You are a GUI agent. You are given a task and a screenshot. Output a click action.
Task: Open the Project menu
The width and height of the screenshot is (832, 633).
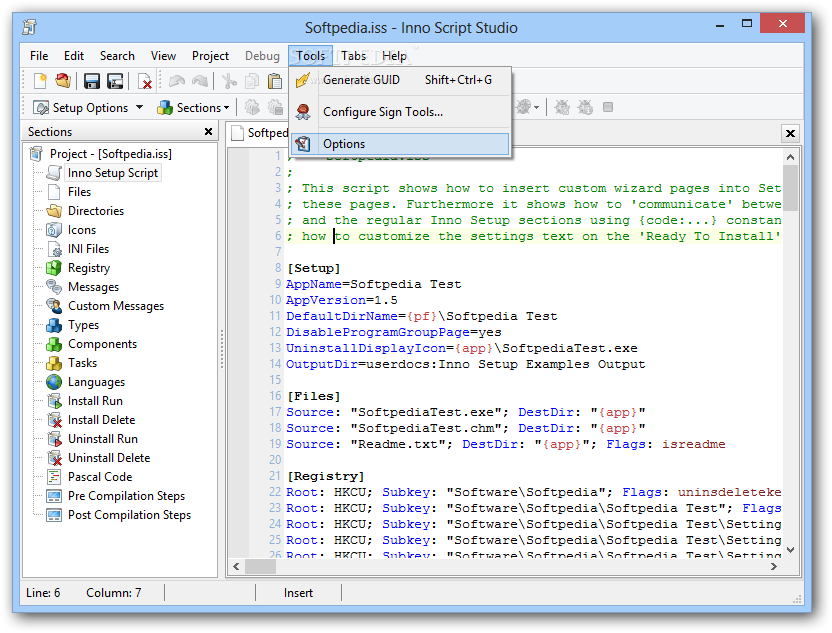pos(210,56)
